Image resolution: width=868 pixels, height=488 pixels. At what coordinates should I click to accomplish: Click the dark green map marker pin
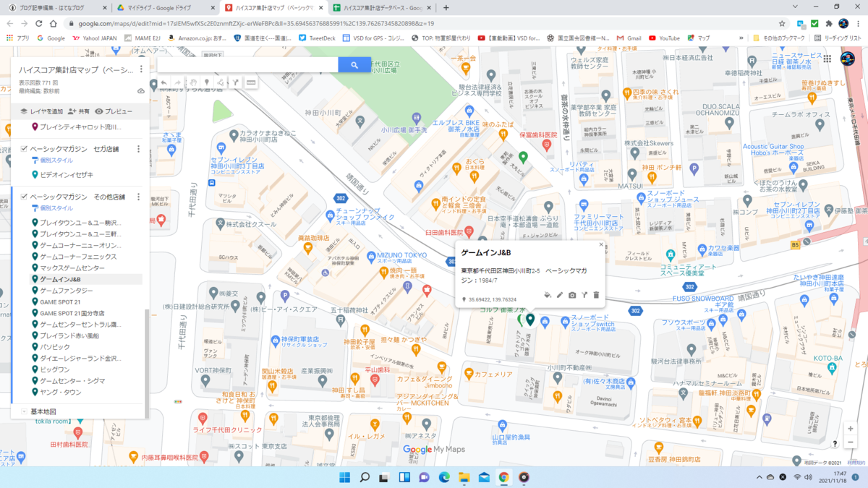(x=529, y=319)
